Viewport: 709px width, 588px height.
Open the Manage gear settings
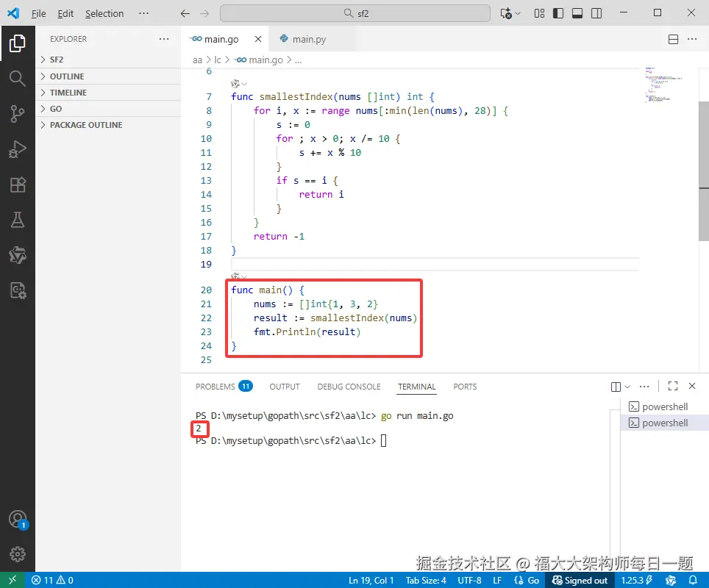17,554
